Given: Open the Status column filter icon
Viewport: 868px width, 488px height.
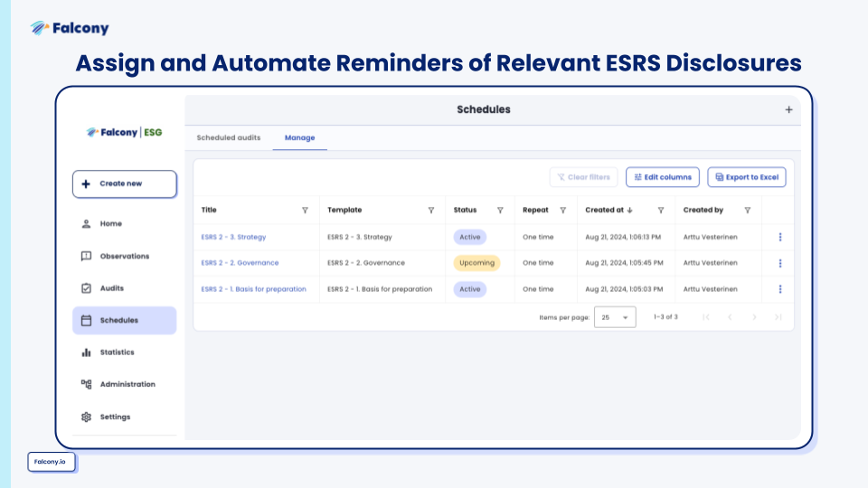Looking at the screenshot, I should pyautogui.click(x=500, y=211).
